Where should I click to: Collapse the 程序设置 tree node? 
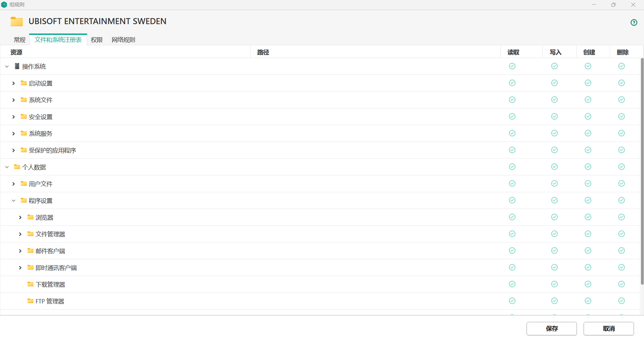click(x=13, y=201)
